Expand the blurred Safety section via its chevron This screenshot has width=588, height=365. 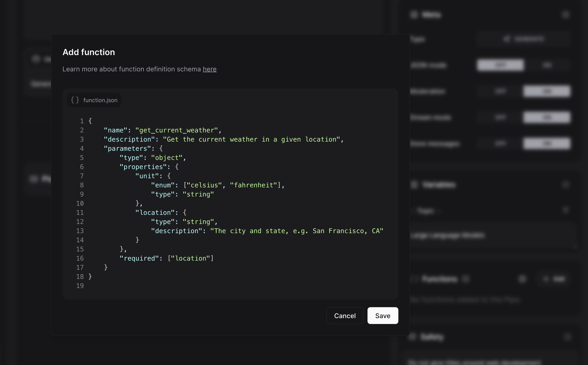click(x=567, y=337)
